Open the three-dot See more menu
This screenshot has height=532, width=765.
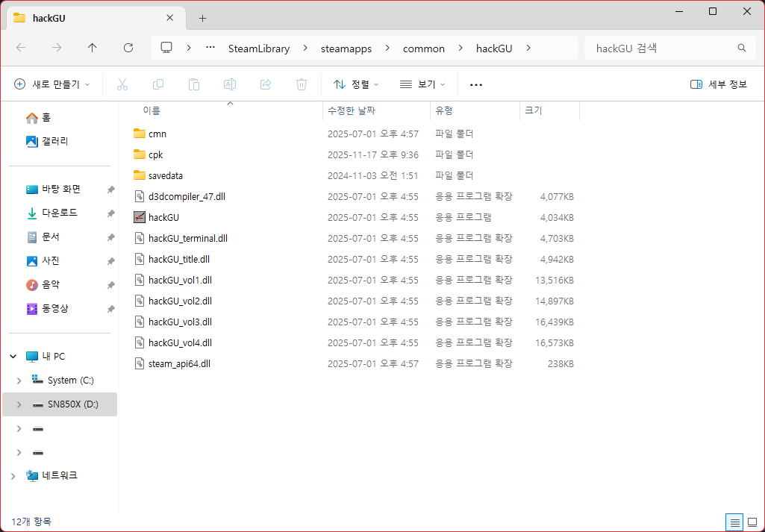coord(476,85)
